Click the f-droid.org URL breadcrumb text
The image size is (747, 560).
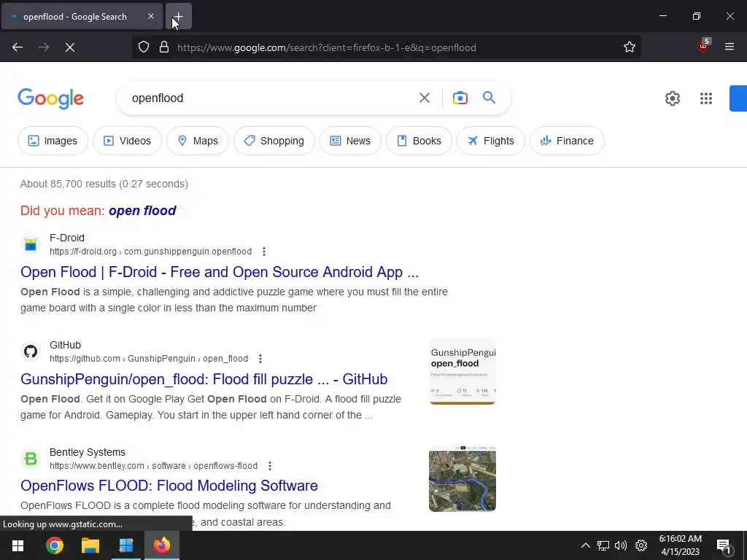pyautogui.click(x=150, y=252)
